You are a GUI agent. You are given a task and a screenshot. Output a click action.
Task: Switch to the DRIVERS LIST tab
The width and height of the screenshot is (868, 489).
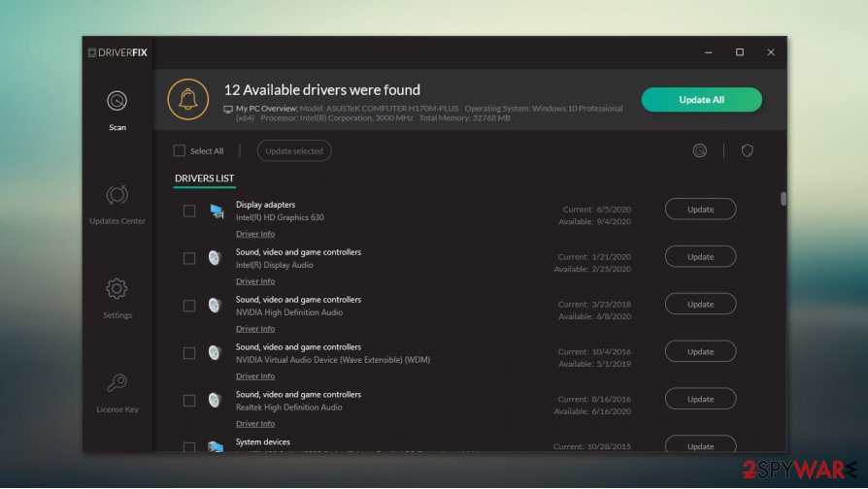click(x=204, y=179)
